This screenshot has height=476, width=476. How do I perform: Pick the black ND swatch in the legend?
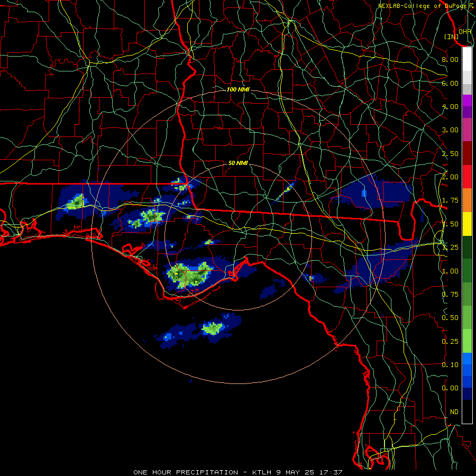point(467,411)
